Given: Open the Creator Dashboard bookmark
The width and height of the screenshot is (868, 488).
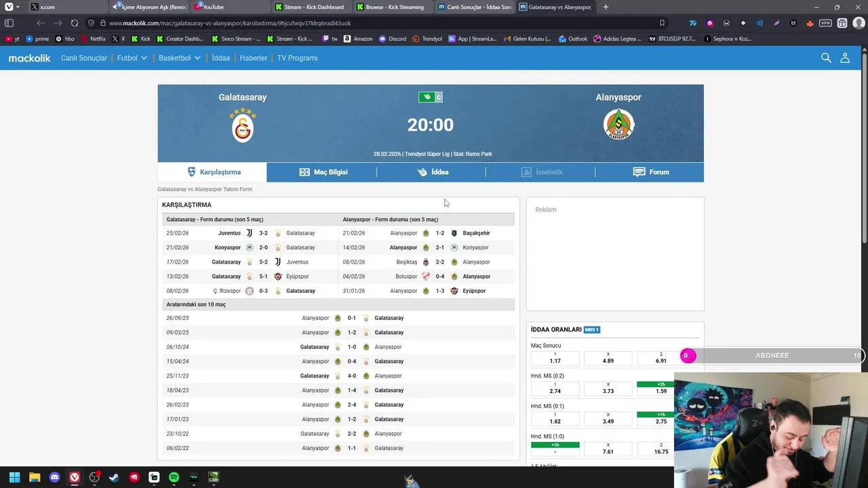Looking at the screenshot, I should 180,39.
